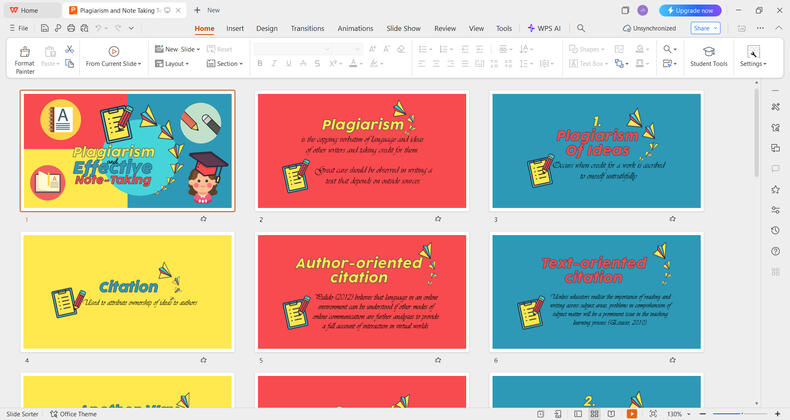
Task: Open From Current Slide dropdown arrow
Action: [140, 64]
